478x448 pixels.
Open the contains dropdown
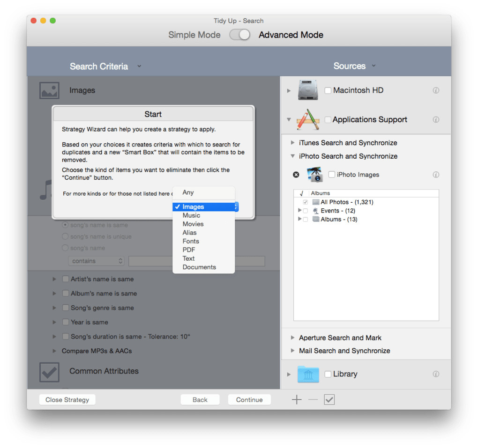coord(97,261)
